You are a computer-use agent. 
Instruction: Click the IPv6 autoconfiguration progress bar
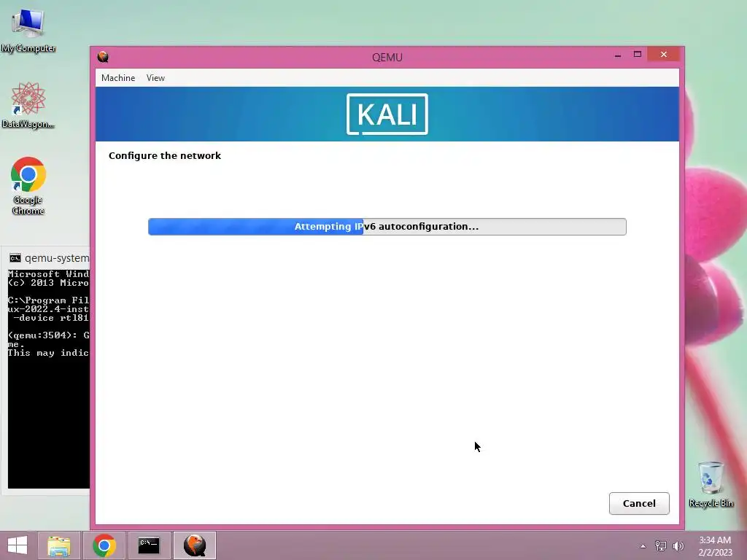pyautogui.click(x=387, y=227)
